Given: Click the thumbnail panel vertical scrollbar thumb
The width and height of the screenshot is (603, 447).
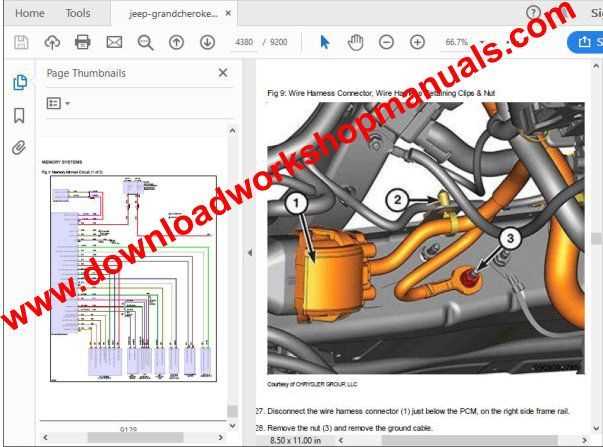Looking at the screenshot, I should (232, 411).
